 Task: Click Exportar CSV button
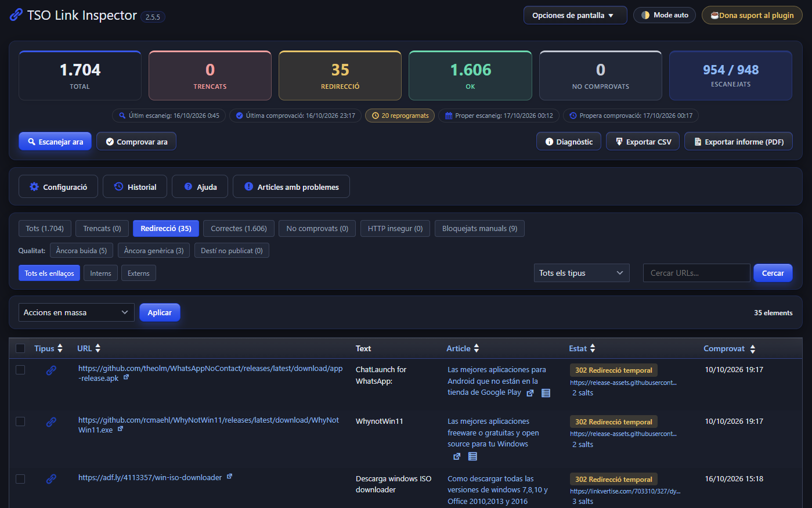[643, 142]
